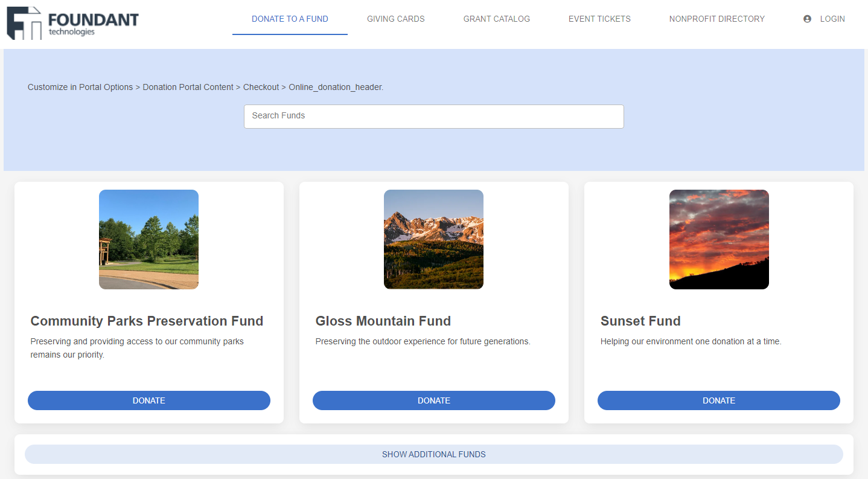Image resolution: width=868 pixels, height=479 pixels.
Task: Select the Checkout breadcrumb item
Action: [261, 87]
